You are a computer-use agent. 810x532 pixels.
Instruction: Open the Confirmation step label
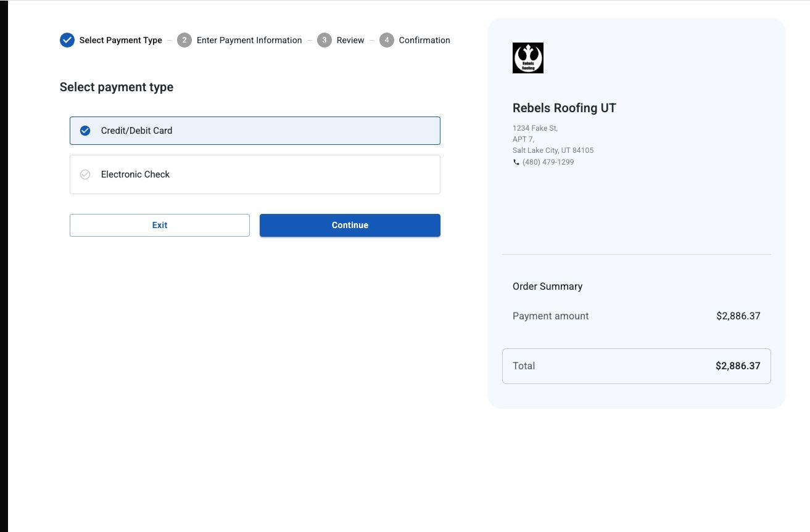coord(424,40)
